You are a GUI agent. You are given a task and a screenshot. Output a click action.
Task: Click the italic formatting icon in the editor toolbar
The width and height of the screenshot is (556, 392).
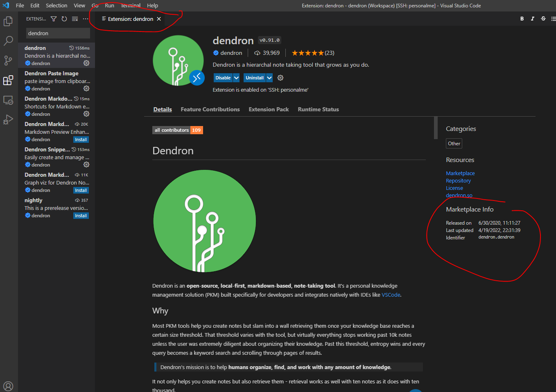[x=533, y=19]
